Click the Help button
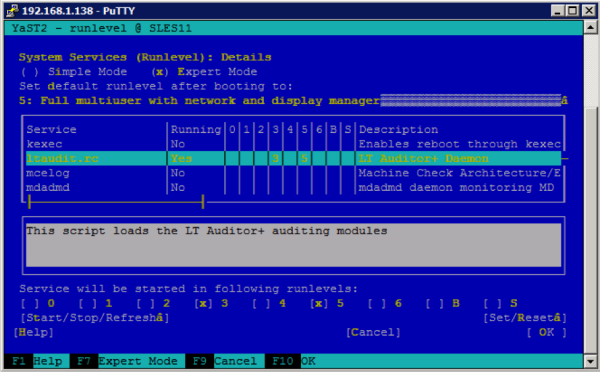Viewport: 600px width, 372px height. pos(33,333)
